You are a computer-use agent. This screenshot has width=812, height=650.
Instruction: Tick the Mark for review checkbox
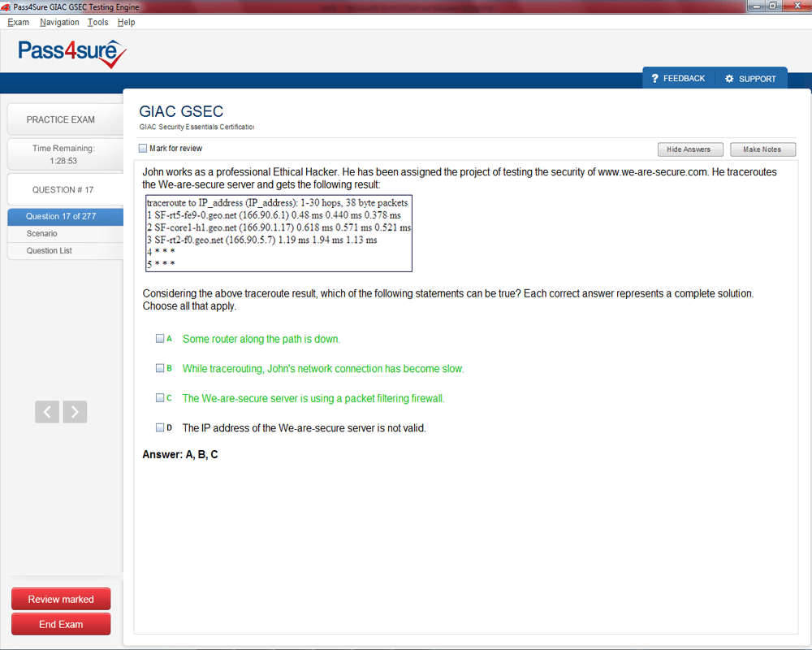(x=143, y=148)
